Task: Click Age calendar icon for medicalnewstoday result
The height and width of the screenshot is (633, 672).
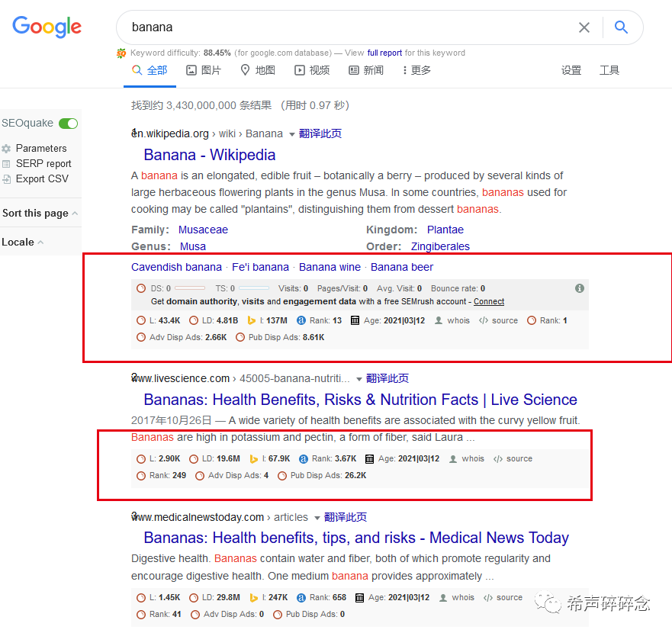Action: [x=359, y=598]
